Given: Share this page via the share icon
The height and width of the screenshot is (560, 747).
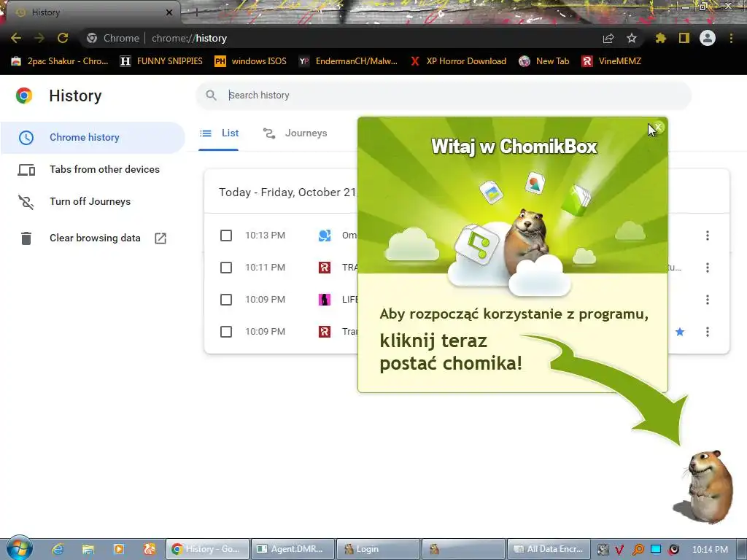Looking at the screenshot, I should pyautogui.click(x=608, y=38).
